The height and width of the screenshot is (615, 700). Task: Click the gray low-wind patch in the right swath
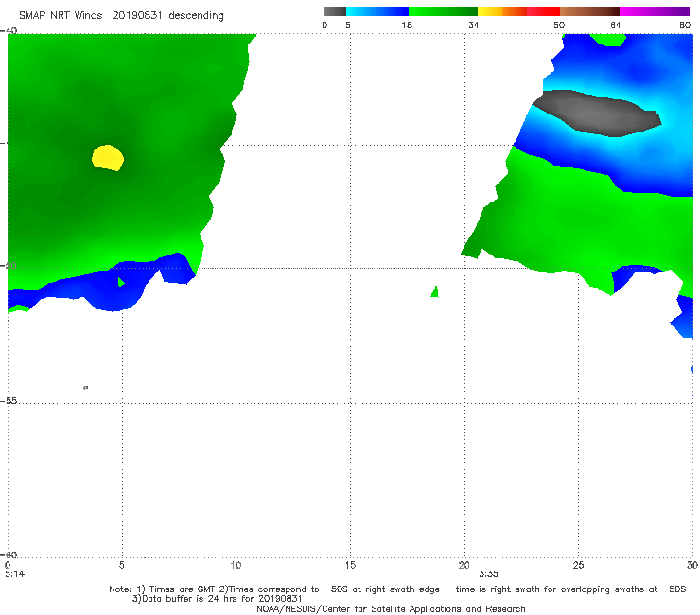tap(597, 113)
